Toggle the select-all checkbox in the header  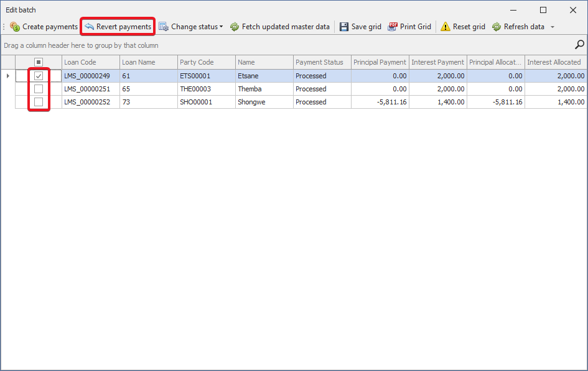point(39,62)
